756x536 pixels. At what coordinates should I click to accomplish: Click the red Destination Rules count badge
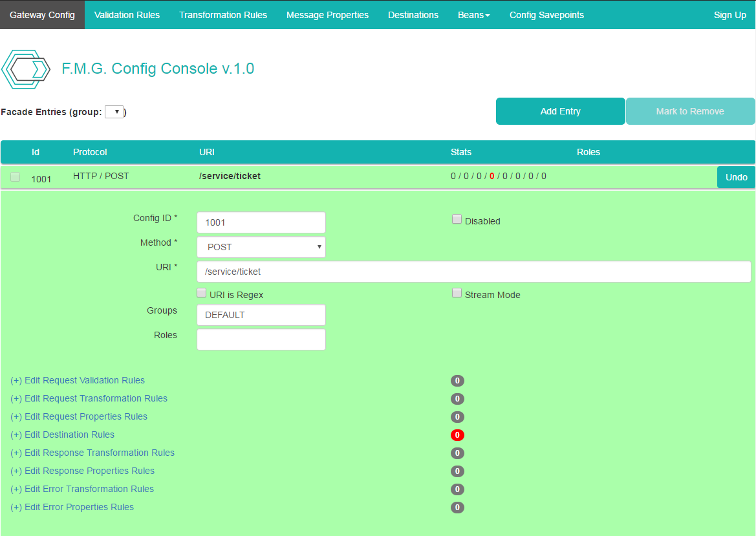(457, 435)
